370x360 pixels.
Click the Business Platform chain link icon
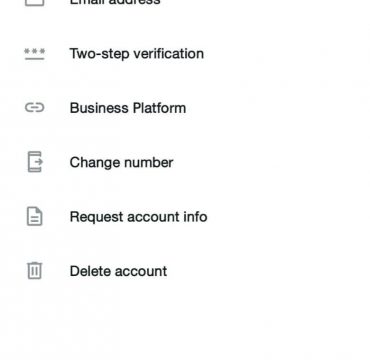pos(35,108)
